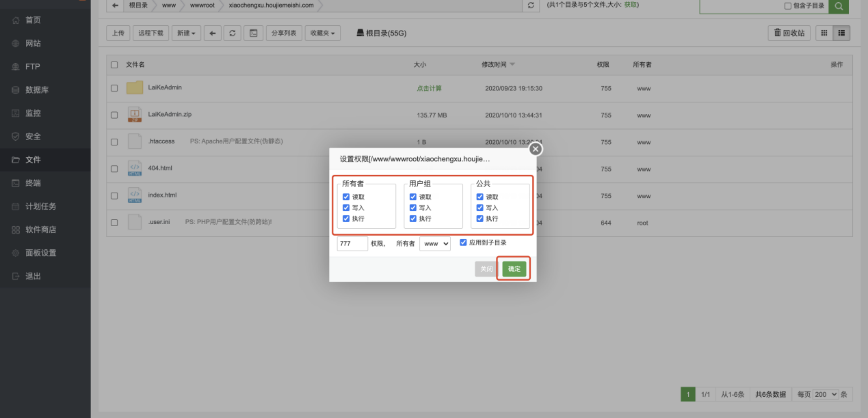
Task: Uncheck 所有者 读取 permission
Action: tap(346, 197)
